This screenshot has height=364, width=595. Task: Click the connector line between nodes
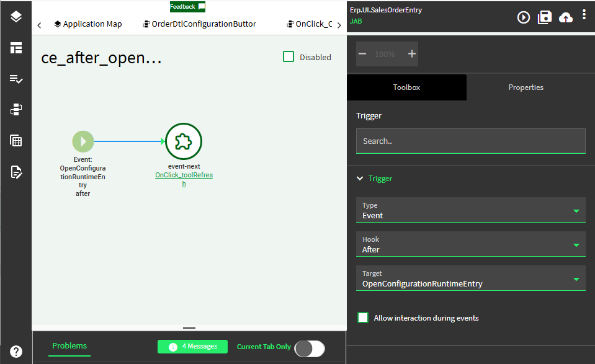(128, 141)
